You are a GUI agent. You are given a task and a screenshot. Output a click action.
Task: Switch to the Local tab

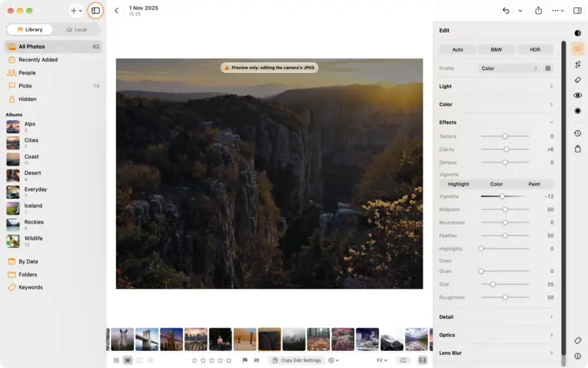[x=76, y=29]
